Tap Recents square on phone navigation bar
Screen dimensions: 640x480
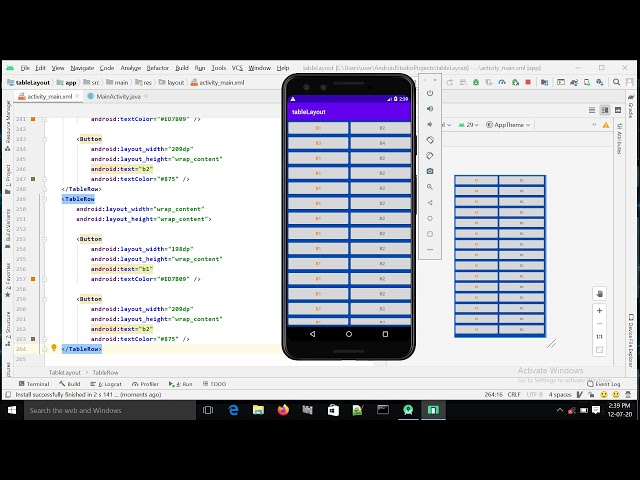385,334
